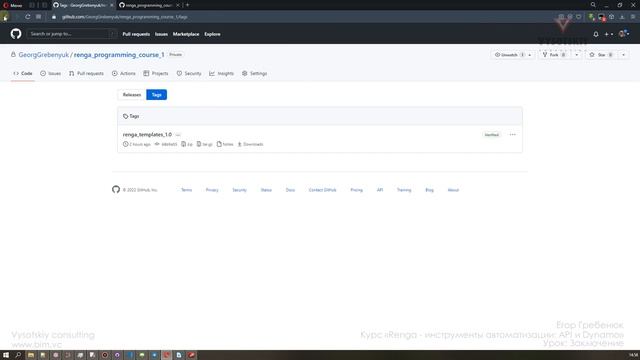
Task: Switch to the repository Settings tab
Action: (254, 73)
